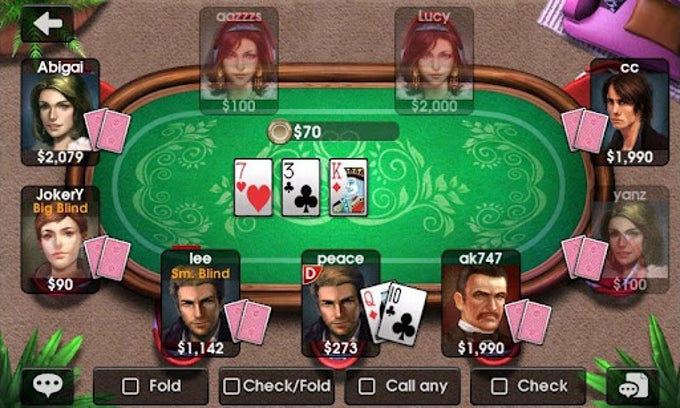
Task: Tap Abigai's face-down cards
Action: coord(107,130)
